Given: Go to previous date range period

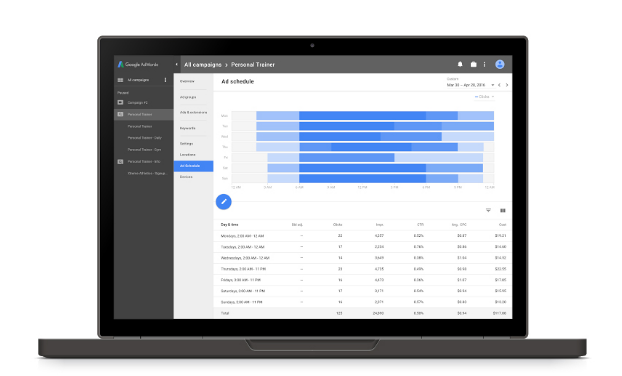Looking at the screenshot, I should click(x=499, y=85).
